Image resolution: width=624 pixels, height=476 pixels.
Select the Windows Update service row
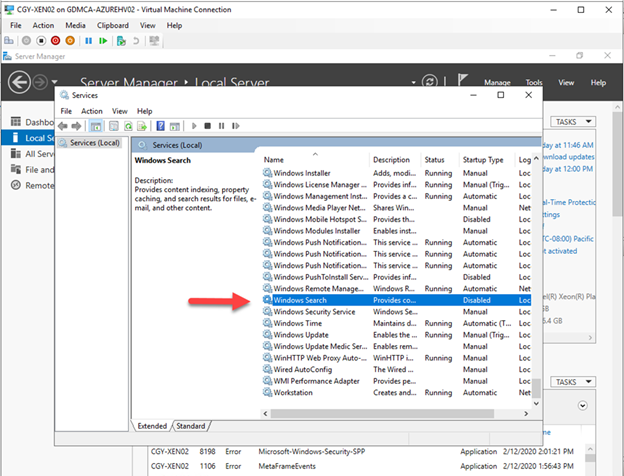click(x=396, y=335)
